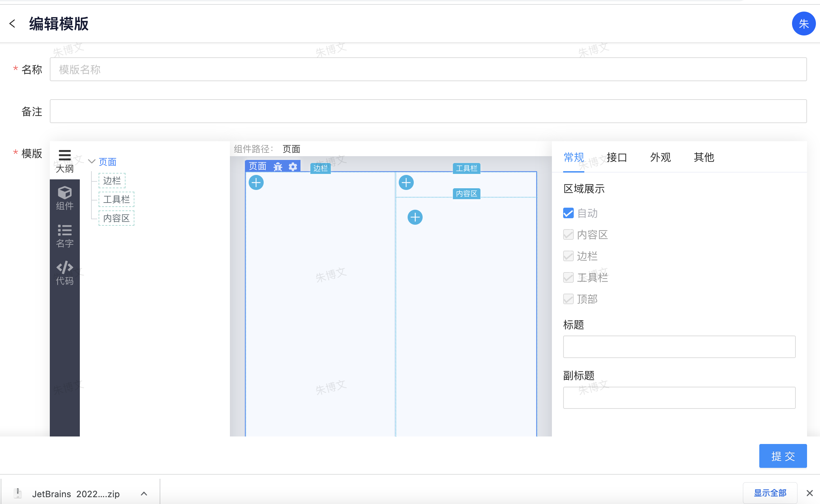
Task: Open the 大纲 outline panel
Action: (x=65, y=161)
